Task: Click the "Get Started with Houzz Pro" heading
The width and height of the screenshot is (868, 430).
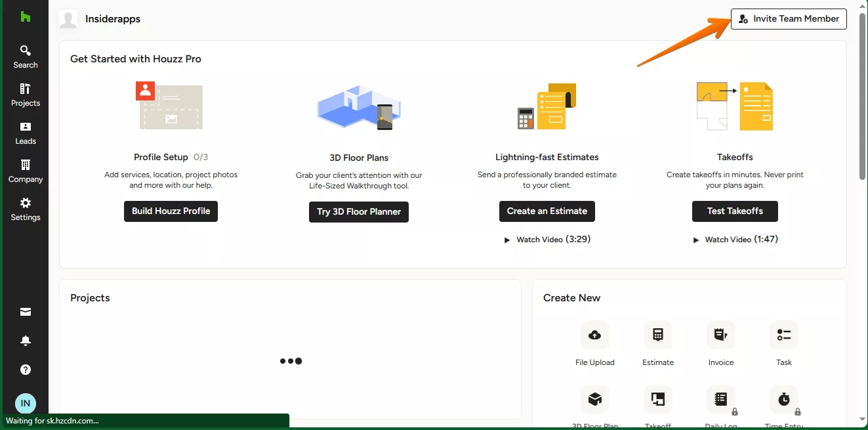Action: point(136,59)
